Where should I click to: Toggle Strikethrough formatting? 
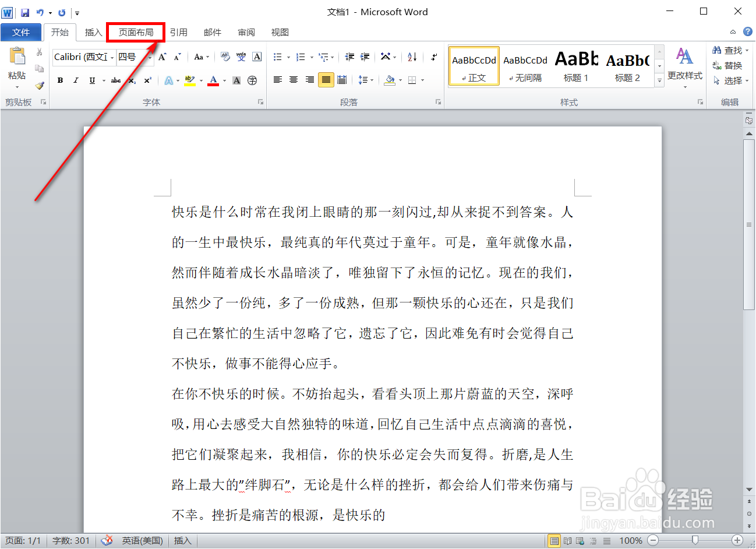[x=116, y=80]
